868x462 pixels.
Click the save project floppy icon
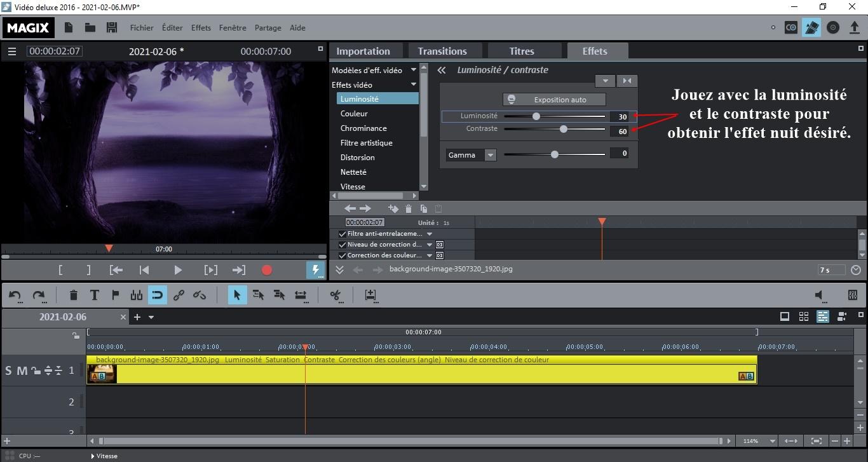click(x=112, y=28)
